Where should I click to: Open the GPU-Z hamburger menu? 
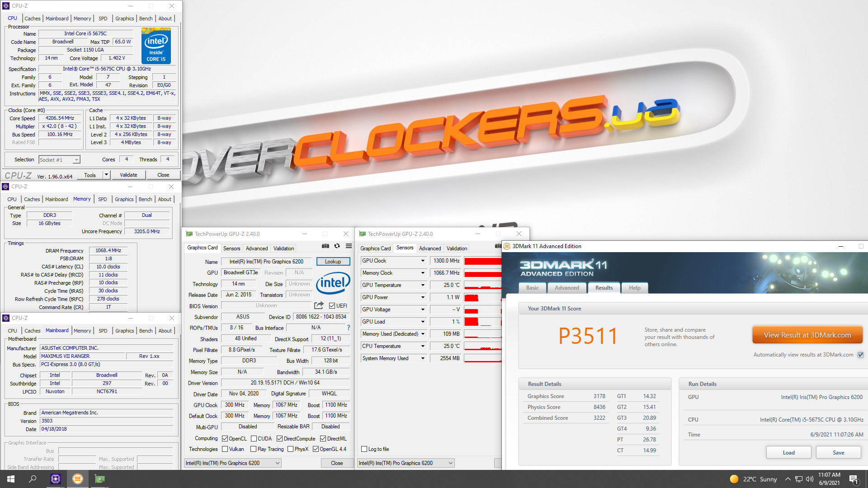(349, 246)
